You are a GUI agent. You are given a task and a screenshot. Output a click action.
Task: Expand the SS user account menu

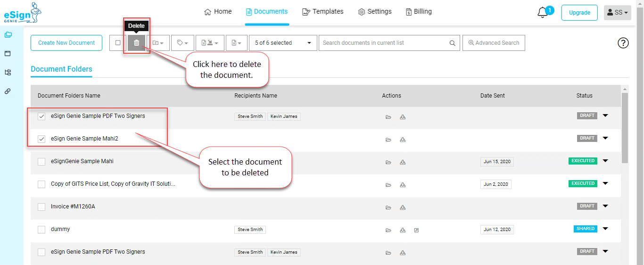click(x=617, y=13)
